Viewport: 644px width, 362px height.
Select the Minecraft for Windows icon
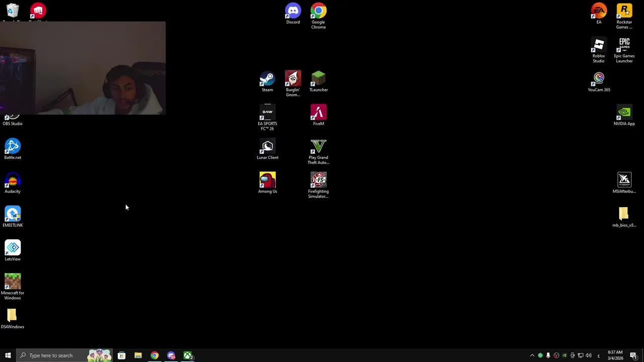coord(13,287)
